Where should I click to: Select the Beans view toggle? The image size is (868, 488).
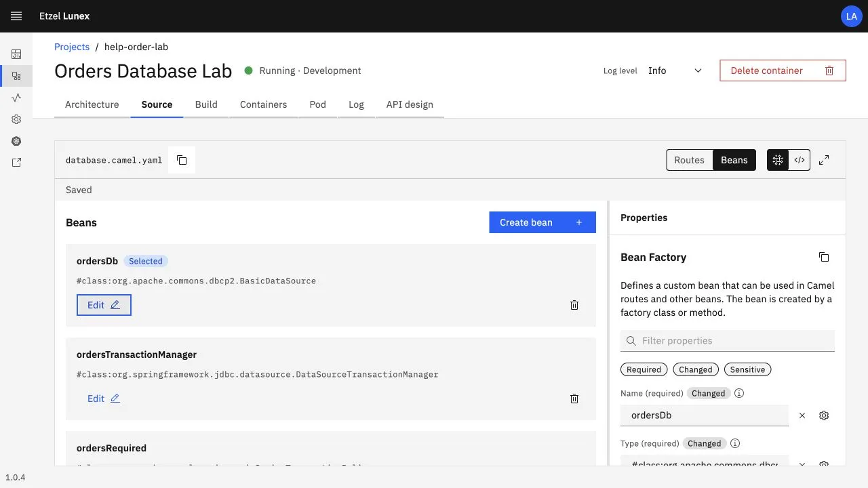tap(734, 160)
